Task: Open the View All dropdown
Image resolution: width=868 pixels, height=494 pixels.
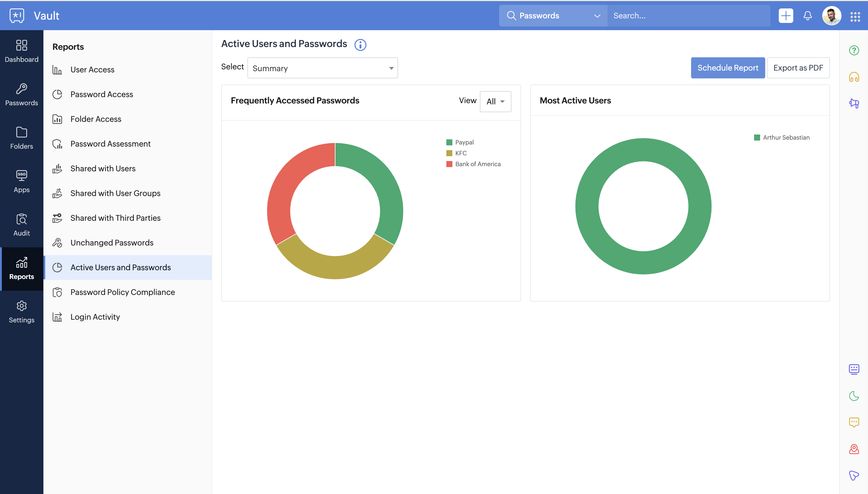Action: pyautogui.click(x=495, y=101)
